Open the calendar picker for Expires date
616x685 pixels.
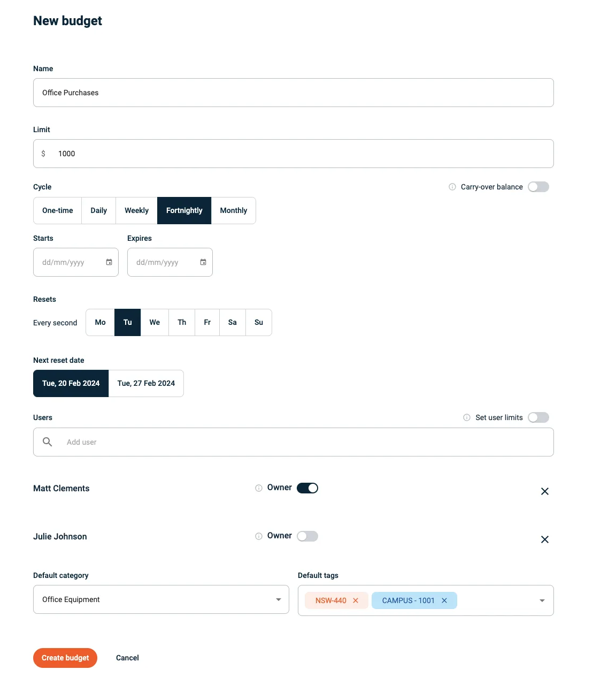(x=203, y=262)
